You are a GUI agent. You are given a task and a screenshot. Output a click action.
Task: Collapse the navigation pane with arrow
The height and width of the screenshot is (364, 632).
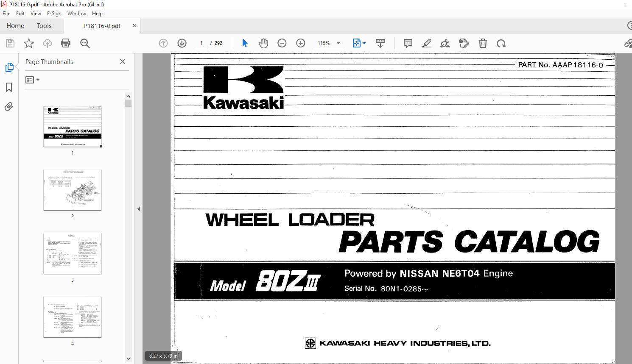pos(139,208)
